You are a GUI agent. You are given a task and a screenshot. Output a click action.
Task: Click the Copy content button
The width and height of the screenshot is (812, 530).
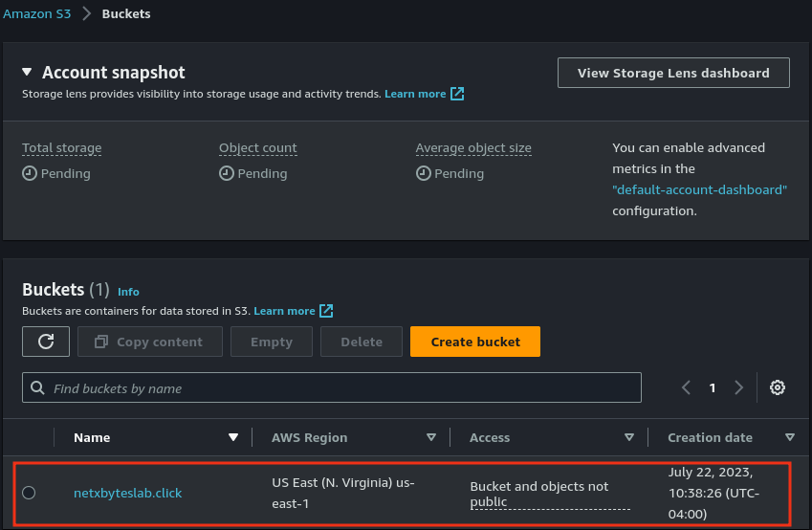click(x=149, y=342)
